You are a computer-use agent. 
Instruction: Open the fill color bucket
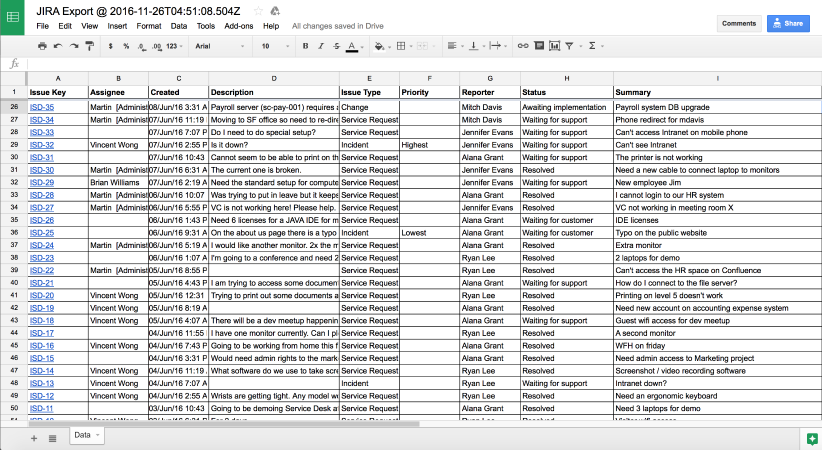pos(382,46)
